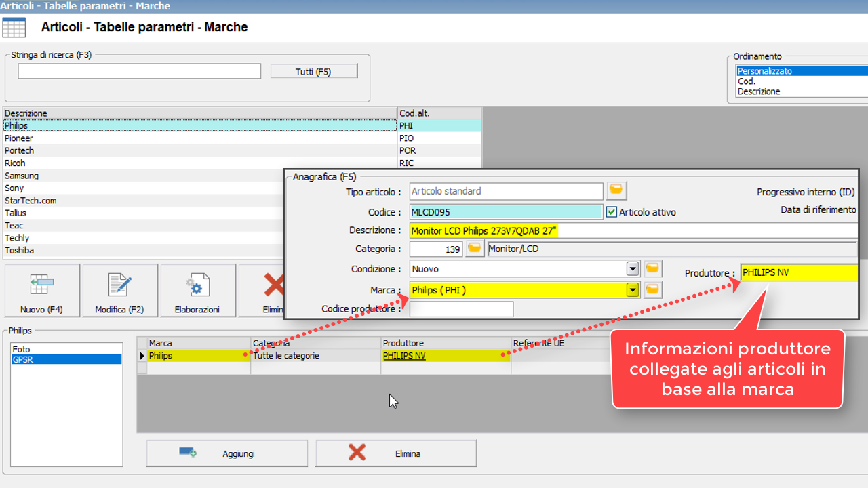Click the bottom Elimina button

(x=396, y=453)
